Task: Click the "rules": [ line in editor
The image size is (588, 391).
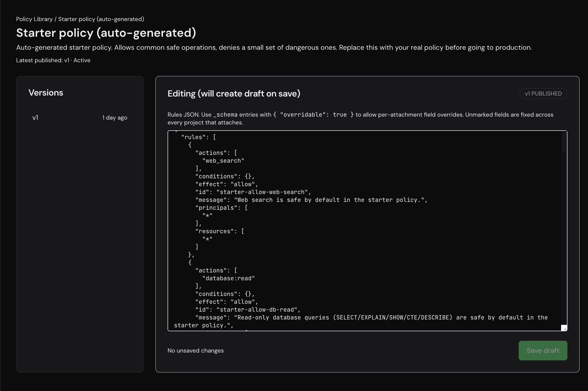Action: (x=198, y=137)
